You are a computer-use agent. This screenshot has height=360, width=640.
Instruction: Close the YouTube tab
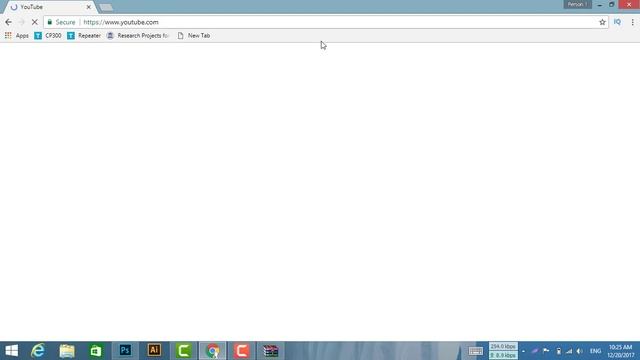pyautogui.click(x=89, y=7)
